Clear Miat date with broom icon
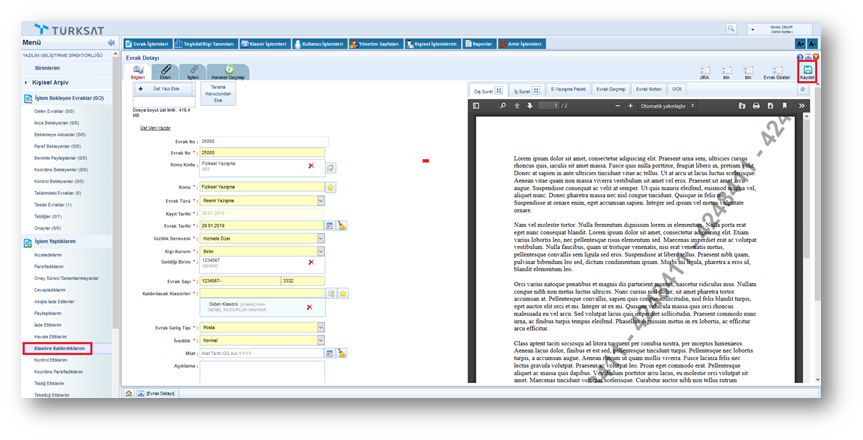 [x=341, y=353]
